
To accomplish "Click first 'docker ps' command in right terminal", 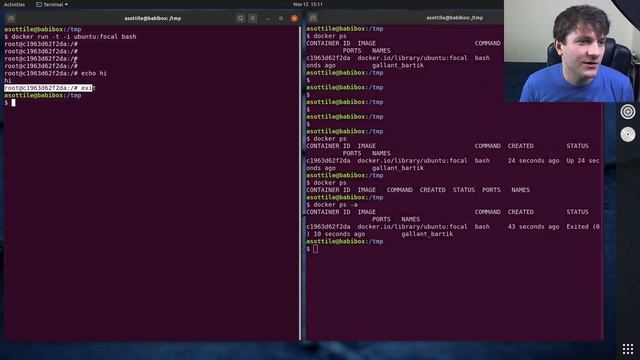I will tap(330, 36).
